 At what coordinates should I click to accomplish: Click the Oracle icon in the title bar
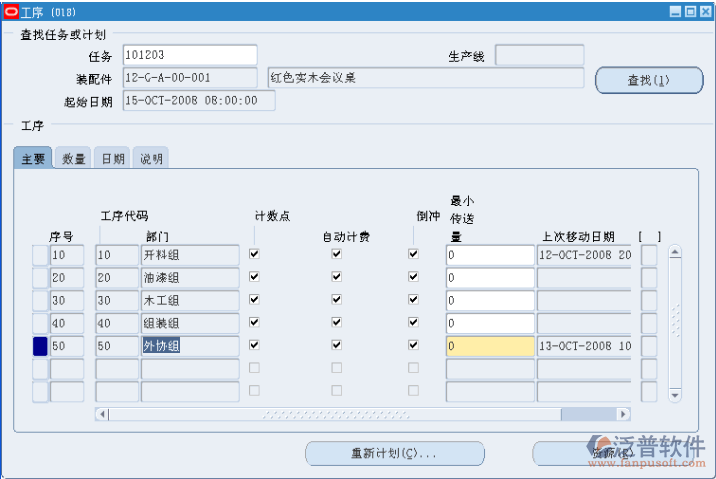[10, 11]
